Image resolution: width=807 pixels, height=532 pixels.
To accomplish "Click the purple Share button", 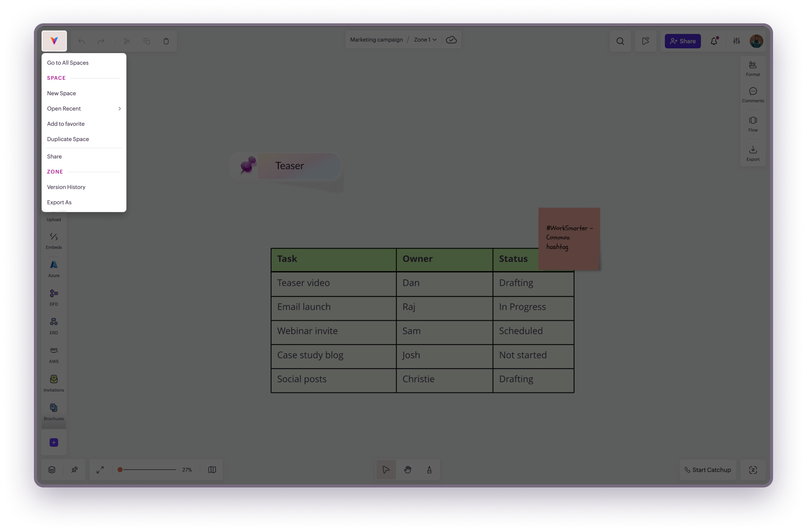I will [x=682, y=41].
